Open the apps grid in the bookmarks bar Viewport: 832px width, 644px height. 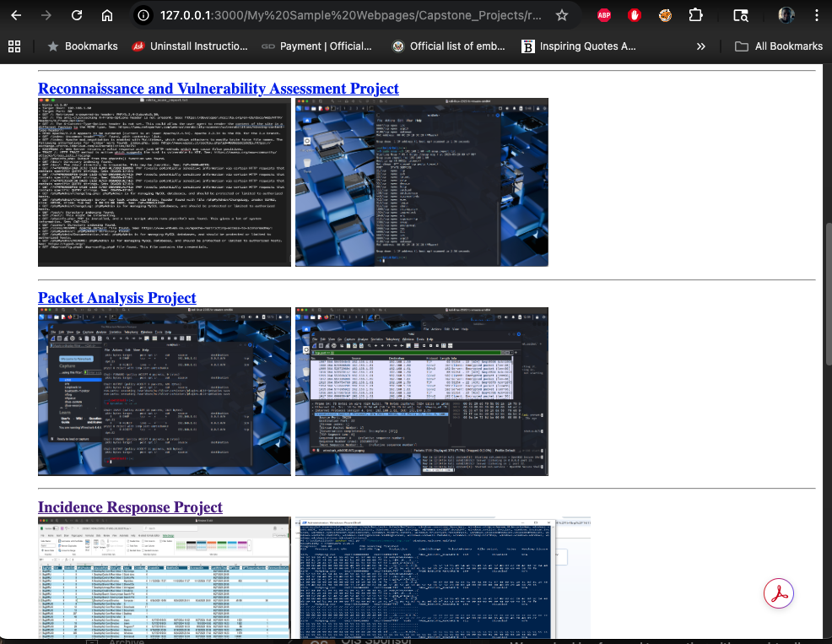pyautogui.click(x=14, y=46)
